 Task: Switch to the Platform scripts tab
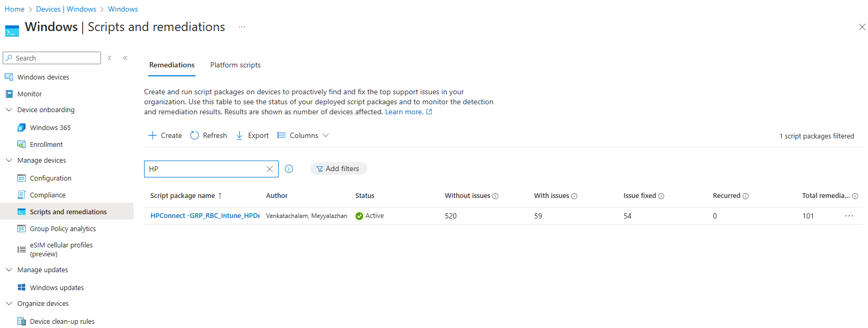pyautogui.click(x=235, y=65)
